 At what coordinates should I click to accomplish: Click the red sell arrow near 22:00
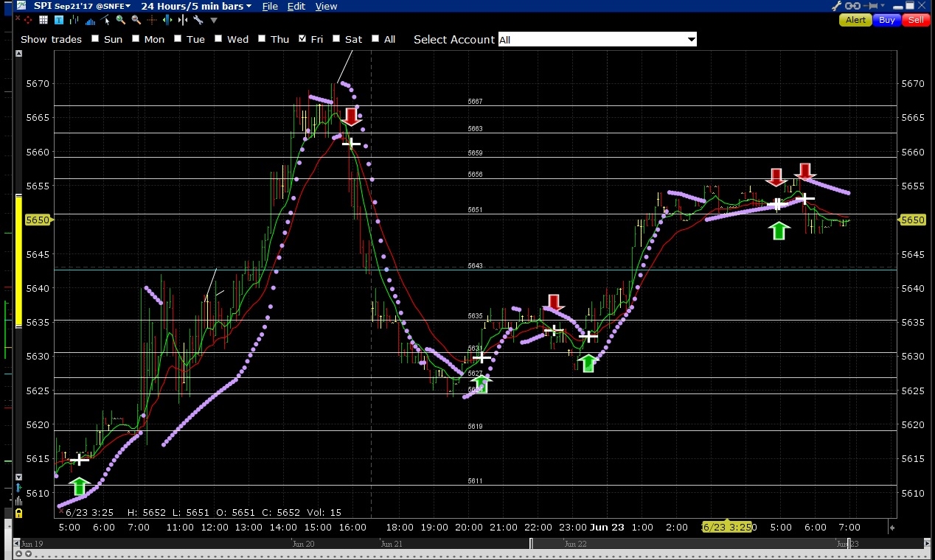tap(554, 302)
